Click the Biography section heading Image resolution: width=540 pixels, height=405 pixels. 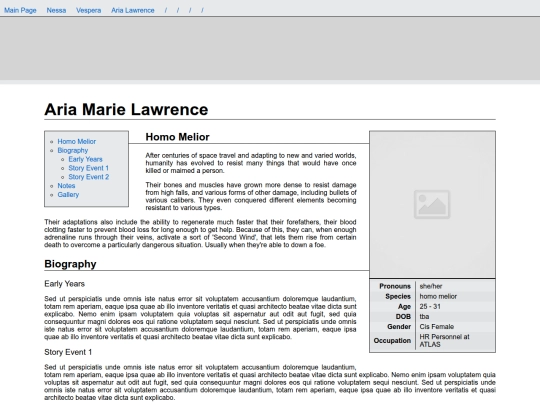[x=70, y=264]
